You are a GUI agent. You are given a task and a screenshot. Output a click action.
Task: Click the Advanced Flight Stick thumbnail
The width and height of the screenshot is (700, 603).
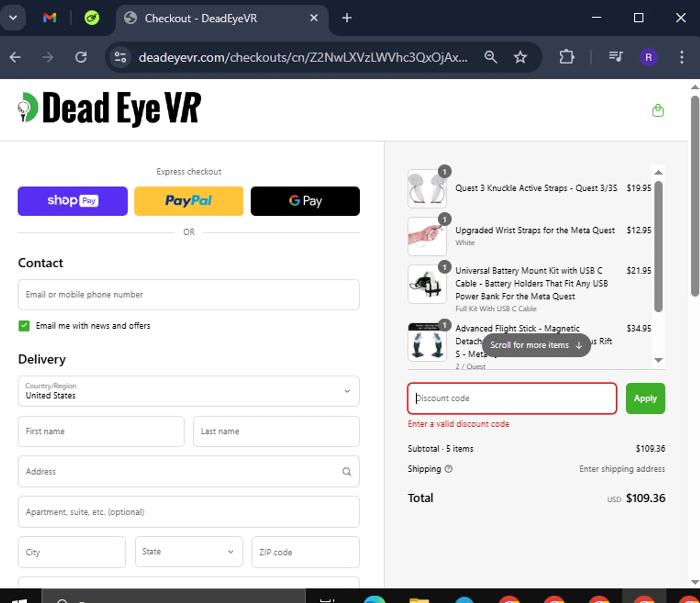coord(427,342)
